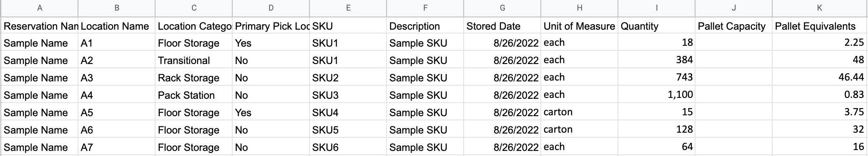This screenshot has width=868, height=156.
Task: Click pallet equivalents value 46.44
Action: (820, 78)
